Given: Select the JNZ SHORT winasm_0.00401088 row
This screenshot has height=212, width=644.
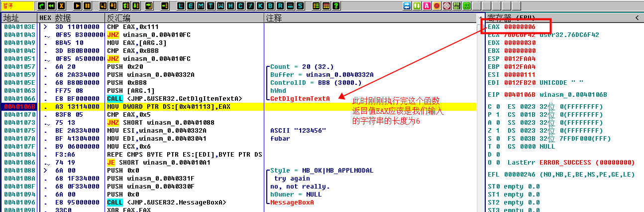Looking at the screenshot, I should click(238, 123).
